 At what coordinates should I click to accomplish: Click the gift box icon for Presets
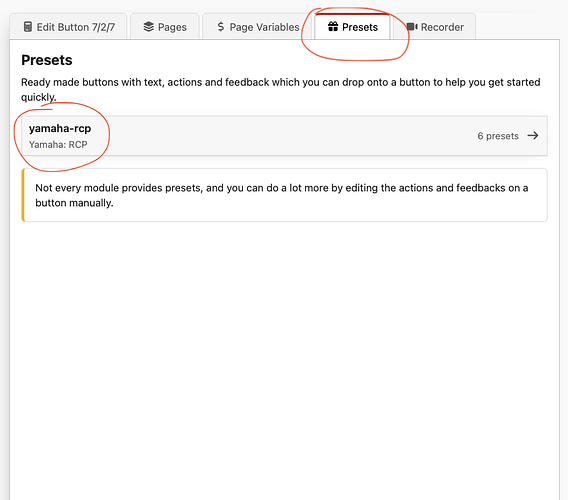coord(333,26)
